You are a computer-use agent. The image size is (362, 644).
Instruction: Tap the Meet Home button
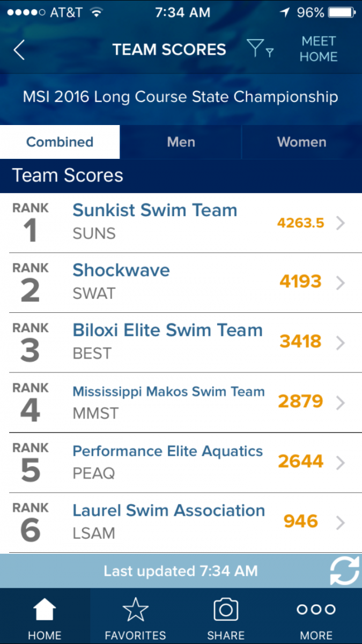click(x=319, y=49)
